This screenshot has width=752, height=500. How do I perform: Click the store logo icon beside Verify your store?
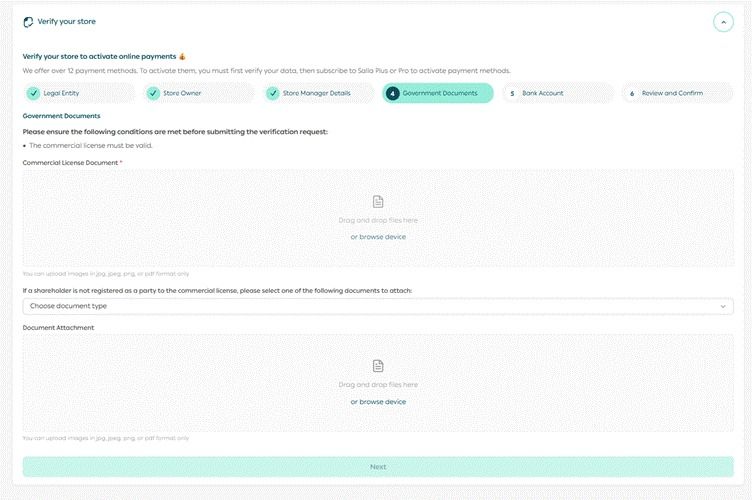coord(28,21)
